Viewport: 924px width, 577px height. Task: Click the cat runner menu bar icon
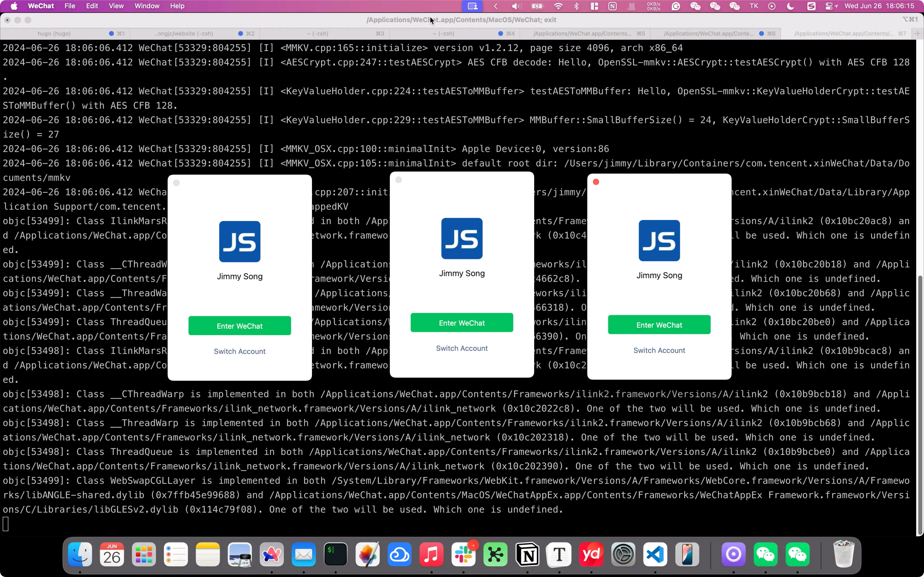pyautogui.click(x=632, y=6)
